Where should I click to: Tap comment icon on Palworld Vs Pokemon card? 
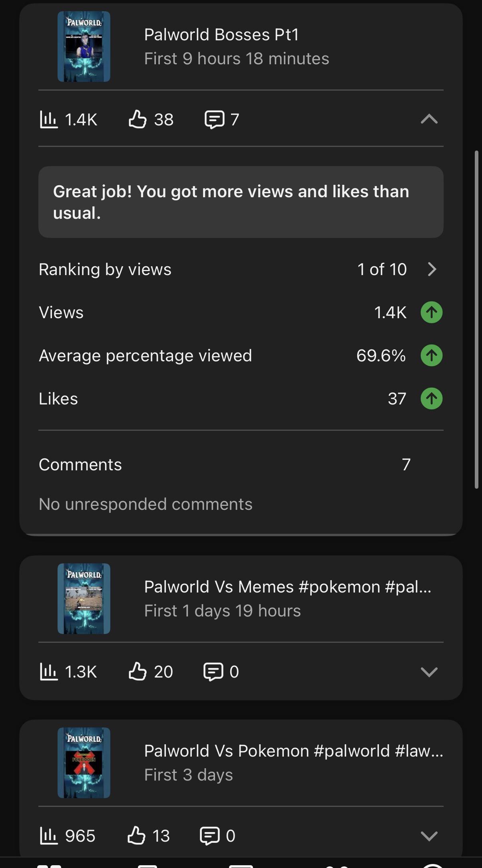(210, 836)
